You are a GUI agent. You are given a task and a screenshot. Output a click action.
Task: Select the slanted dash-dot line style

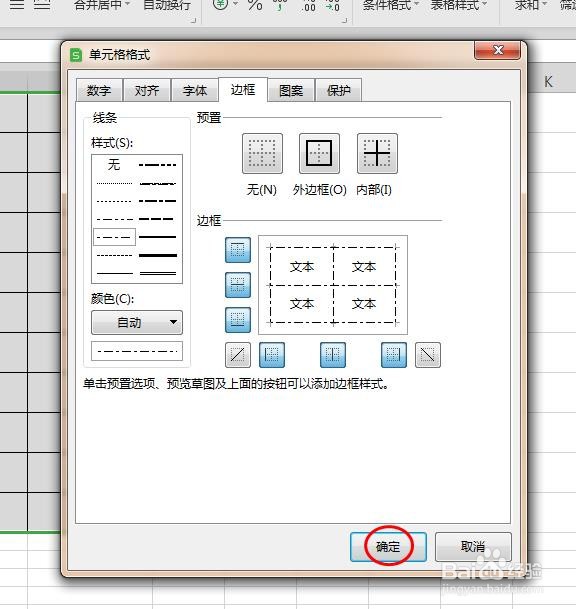point(158,183)
